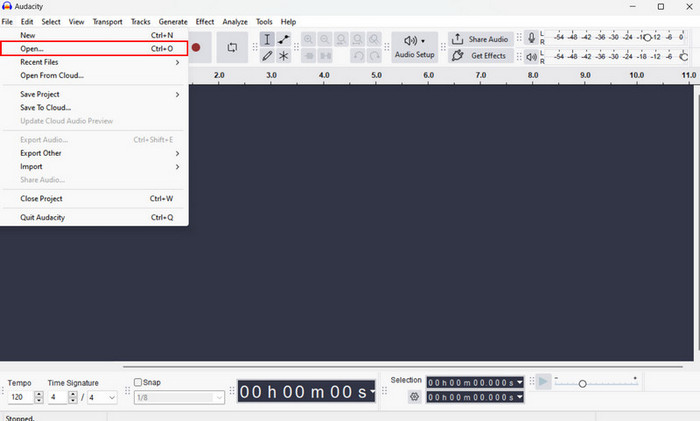Open the File menu
The image size is (700, 421).
click(x=7, y=21)
